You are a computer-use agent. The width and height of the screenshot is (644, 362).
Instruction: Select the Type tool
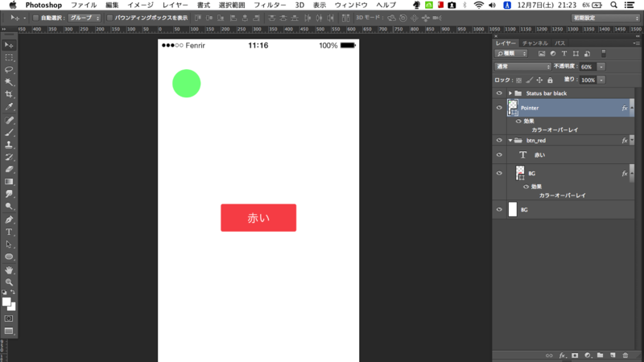click(9, 232)
